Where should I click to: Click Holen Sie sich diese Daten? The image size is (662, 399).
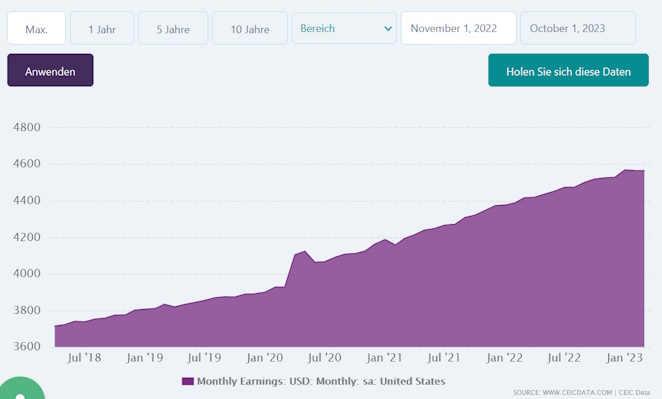tap(568, 70)
